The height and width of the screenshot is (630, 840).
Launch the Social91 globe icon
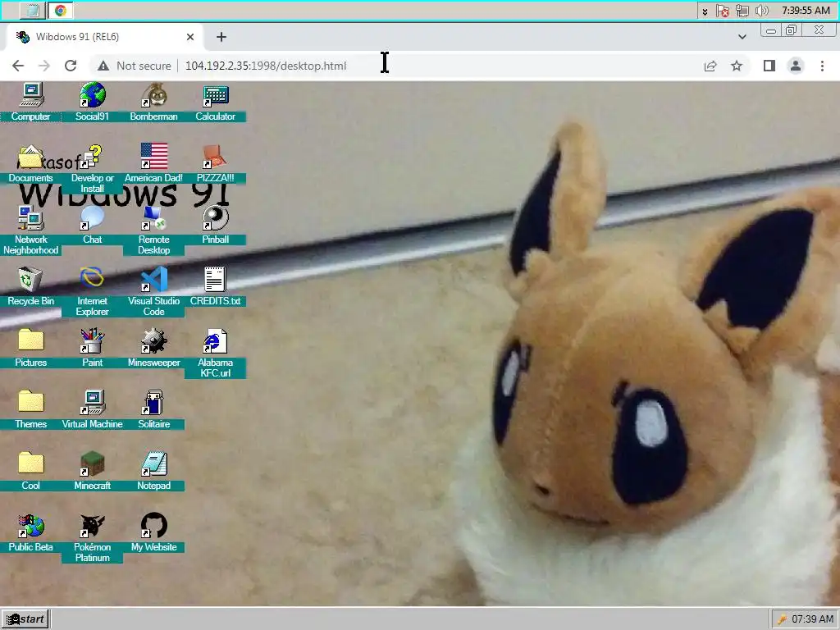click(x=92, y=102)
